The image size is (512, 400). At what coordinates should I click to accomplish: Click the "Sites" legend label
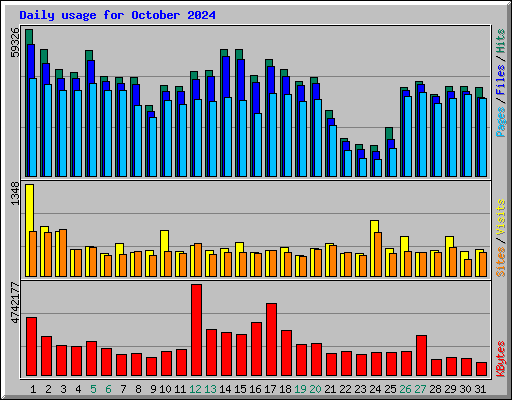501,262
